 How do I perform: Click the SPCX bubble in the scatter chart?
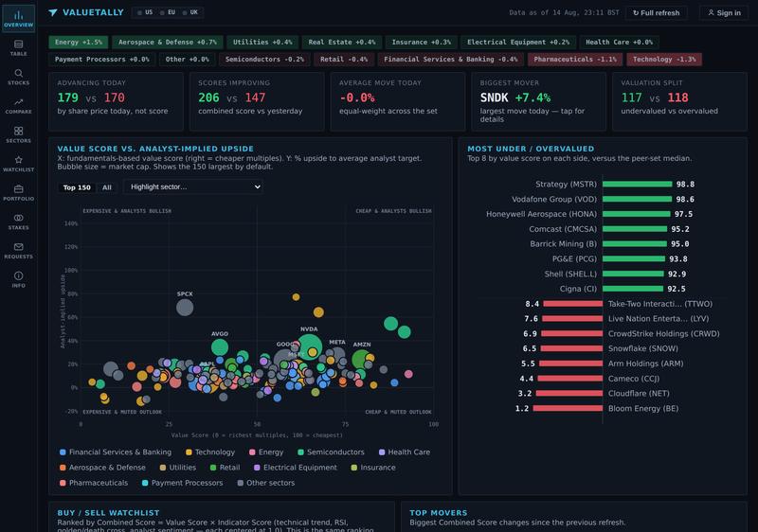pos(185,308)
